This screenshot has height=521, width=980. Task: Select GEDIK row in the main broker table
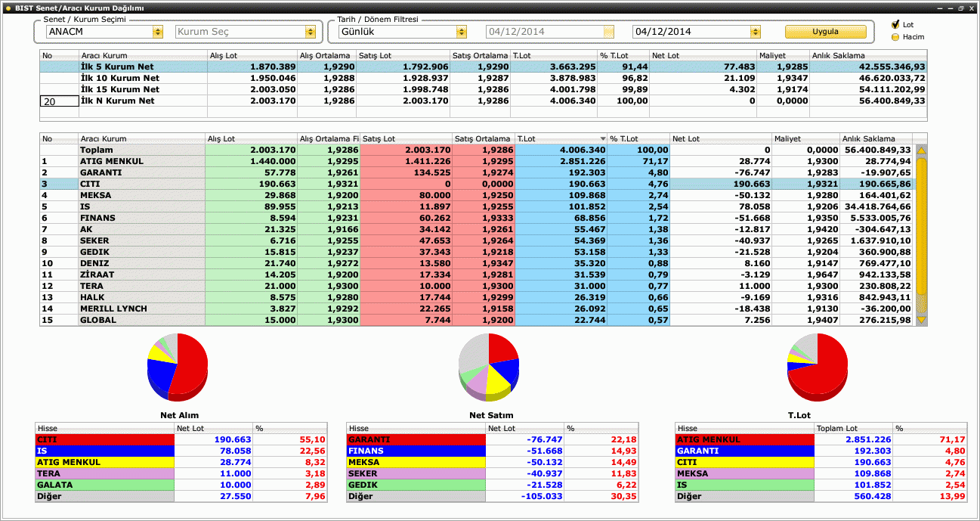tap(476, 252)
